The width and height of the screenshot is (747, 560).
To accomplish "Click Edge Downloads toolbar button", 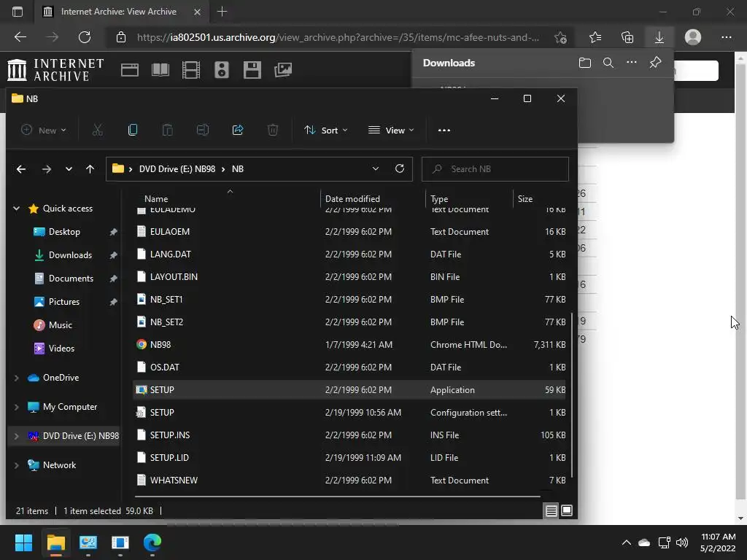I will [659, 37].
